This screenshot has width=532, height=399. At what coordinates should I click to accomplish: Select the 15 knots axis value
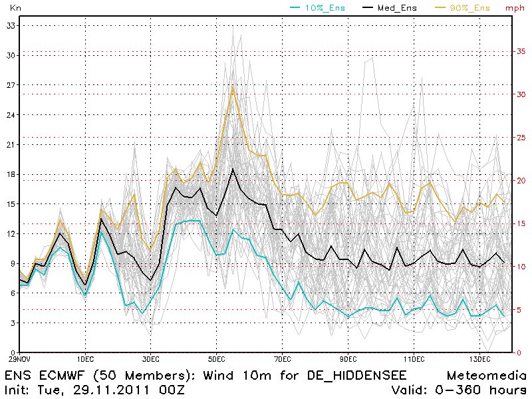tap(11, 204)
